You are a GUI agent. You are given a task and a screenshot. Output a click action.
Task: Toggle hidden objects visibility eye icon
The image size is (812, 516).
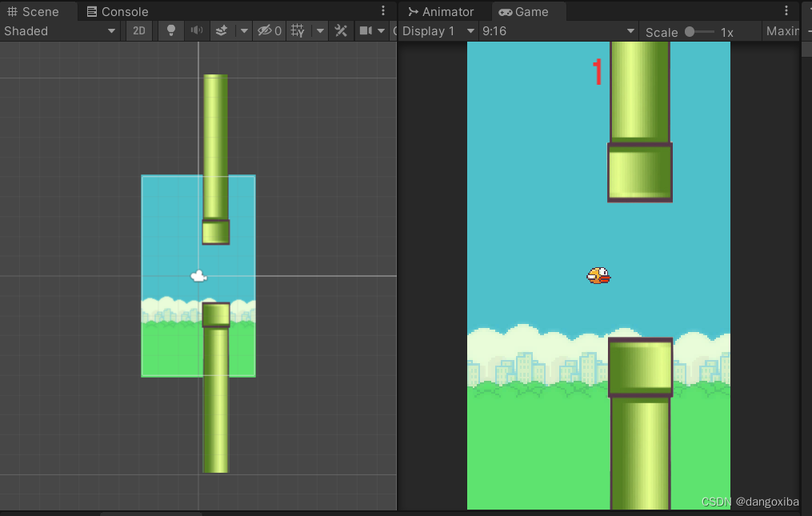[x=270, y=31]
